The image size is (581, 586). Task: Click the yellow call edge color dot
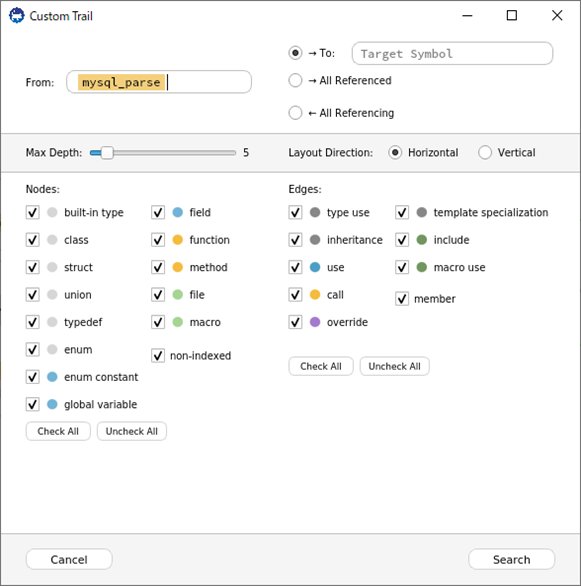click(x=315, y=295)
